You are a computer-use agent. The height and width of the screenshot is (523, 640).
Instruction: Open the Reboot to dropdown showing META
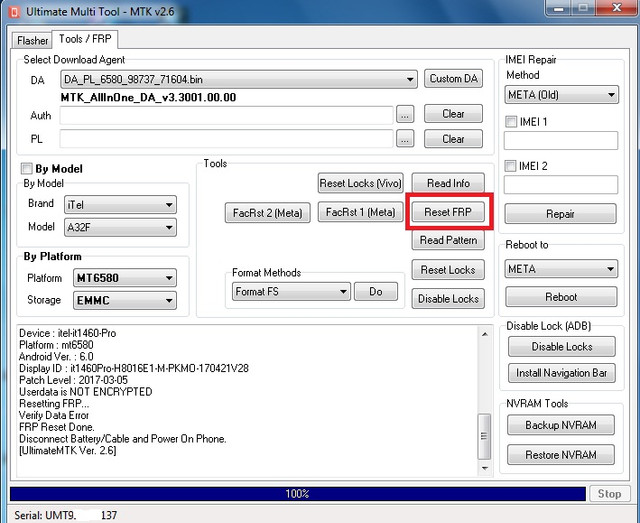[561, 269]
